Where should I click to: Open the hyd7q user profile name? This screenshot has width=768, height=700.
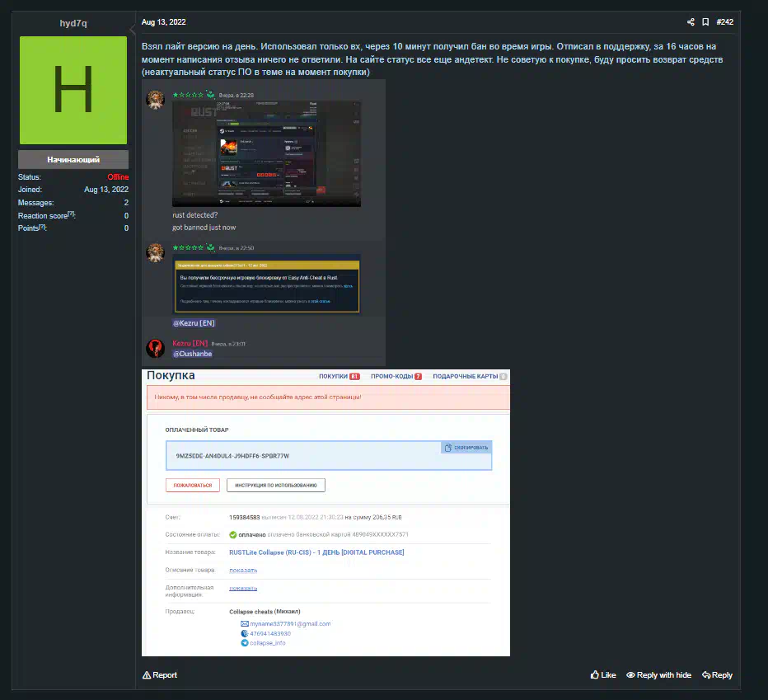73,23
